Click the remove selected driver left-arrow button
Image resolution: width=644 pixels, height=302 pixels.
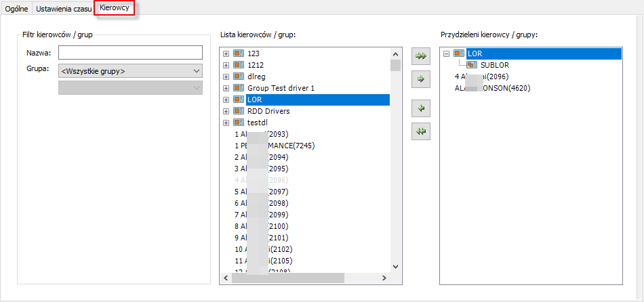(421, 108)
